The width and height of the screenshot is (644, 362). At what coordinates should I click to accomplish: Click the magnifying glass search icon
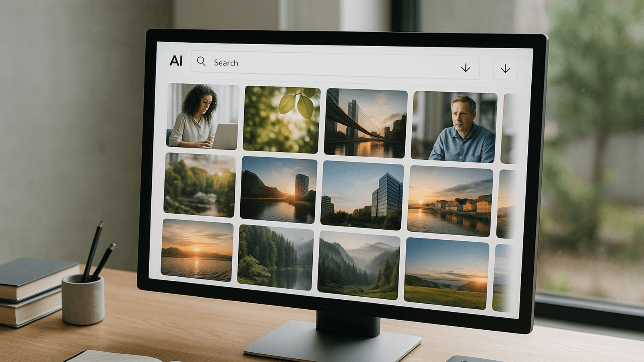201,61
